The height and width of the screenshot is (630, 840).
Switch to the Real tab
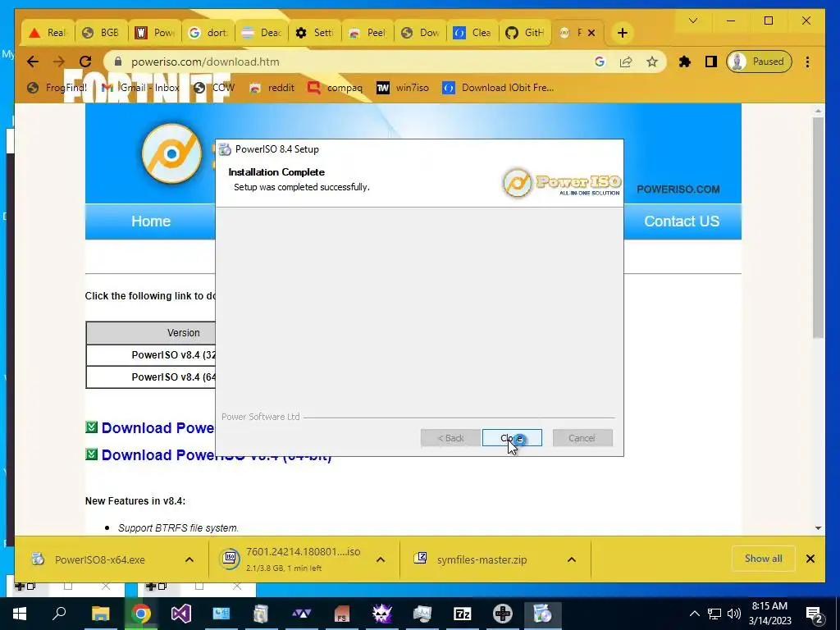[x=48, y=33]
